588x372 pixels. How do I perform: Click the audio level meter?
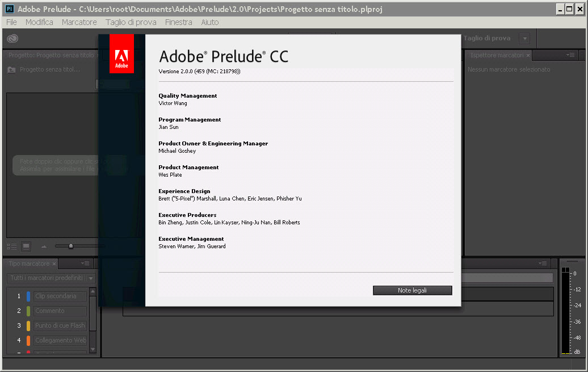point(565,311)
